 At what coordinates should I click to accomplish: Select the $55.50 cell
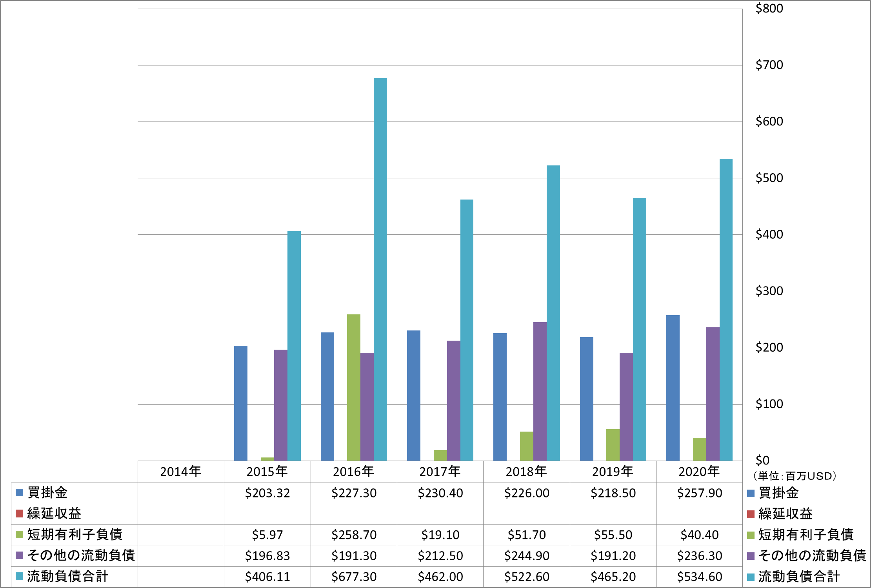pyautogui.click(x=613, y=535)
